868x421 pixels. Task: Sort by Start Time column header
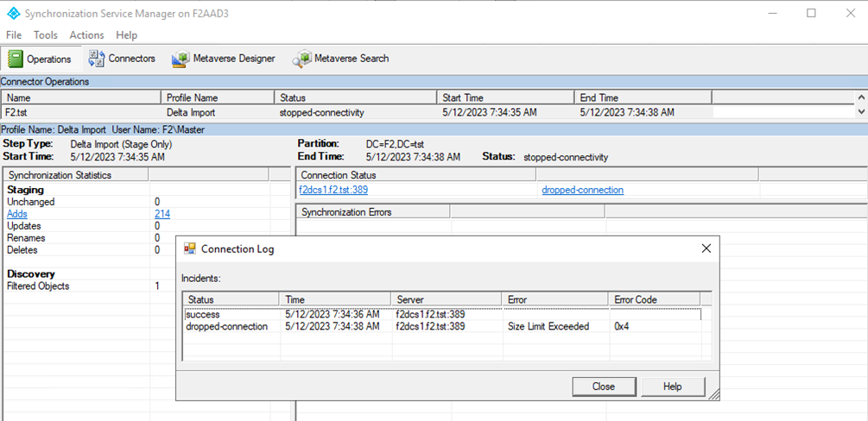505,98
